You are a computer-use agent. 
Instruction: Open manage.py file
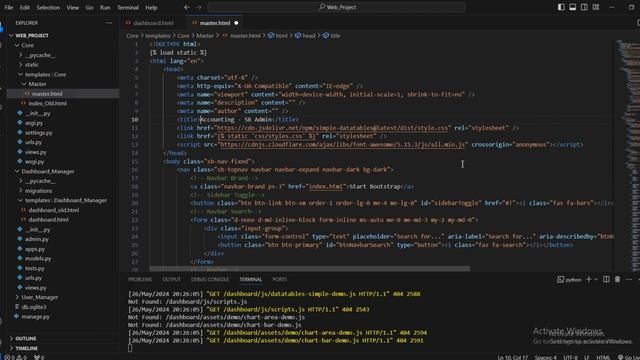[35, 316]
